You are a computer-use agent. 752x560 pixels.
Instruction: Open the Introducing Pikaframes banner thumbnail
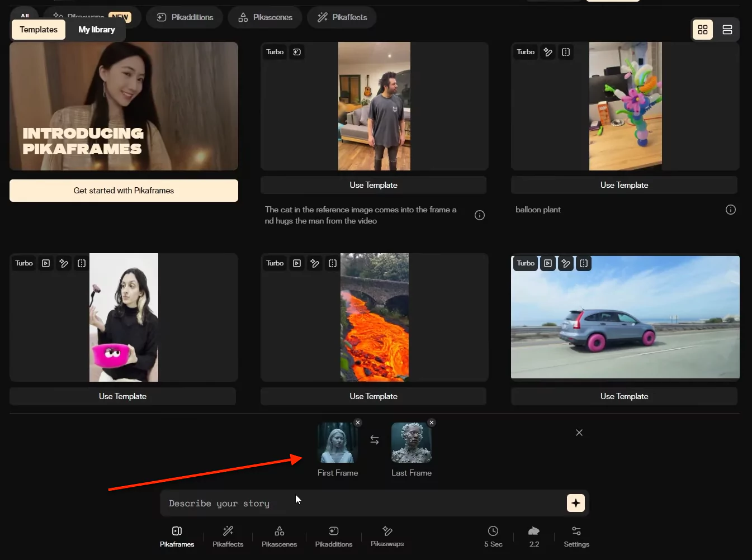tap(124, 106)
